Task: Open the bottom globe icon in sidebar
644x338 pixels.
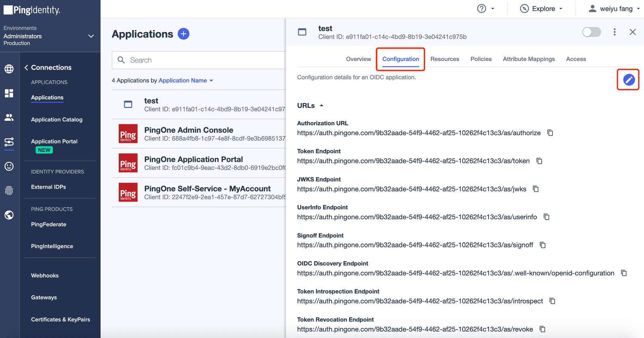Action: coord(9,215)
